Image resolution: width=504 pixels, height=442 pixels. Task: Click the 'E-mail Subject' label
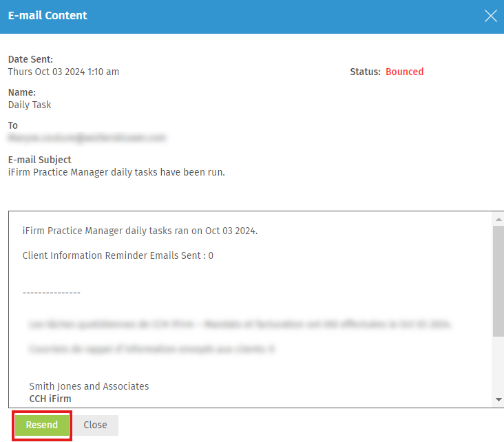coord(39,160)
